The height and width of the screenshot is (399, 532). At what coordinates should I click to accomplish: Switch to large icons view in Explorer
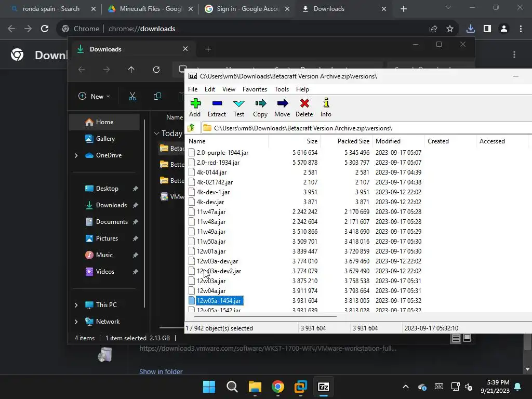467,338
